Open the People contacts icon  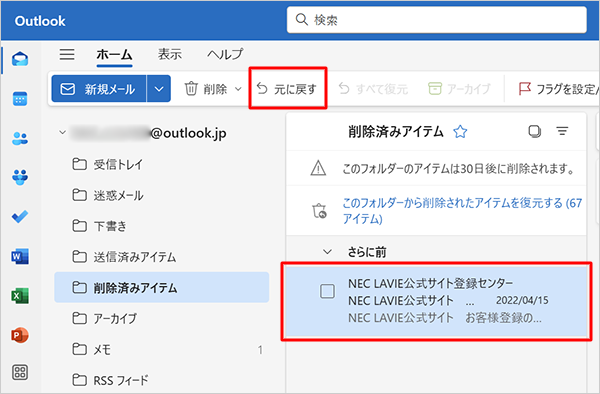tap(20, 138)
